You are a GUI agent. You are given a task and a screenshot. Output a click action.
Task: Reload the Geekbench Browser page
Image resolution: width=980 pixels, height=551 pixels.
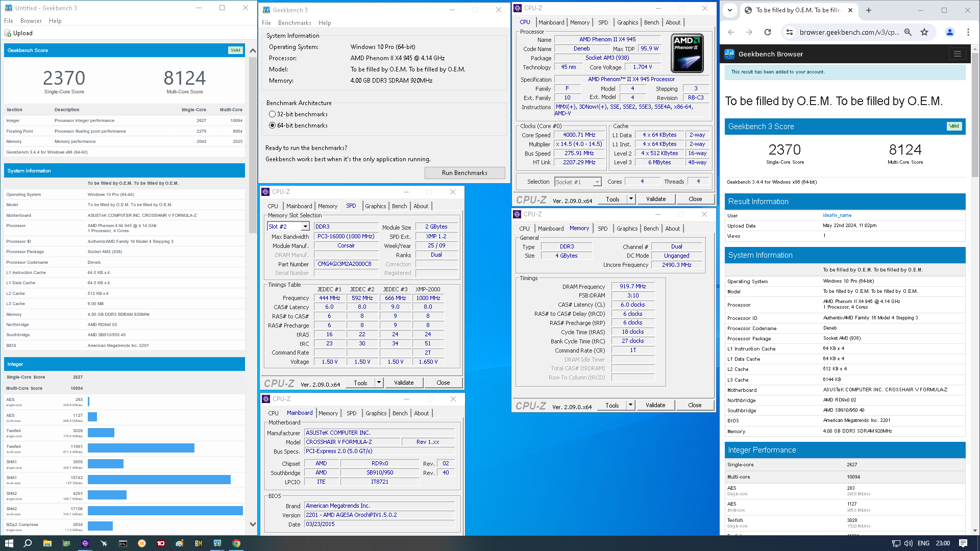tap(768, 32)
